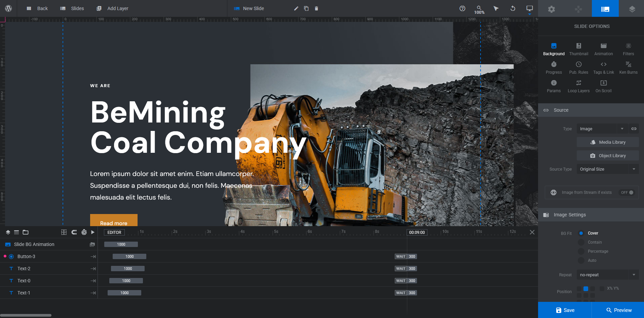Switch to the general settings gear tab
This screenshot has width=644, height=318.
tap(551, 9)
